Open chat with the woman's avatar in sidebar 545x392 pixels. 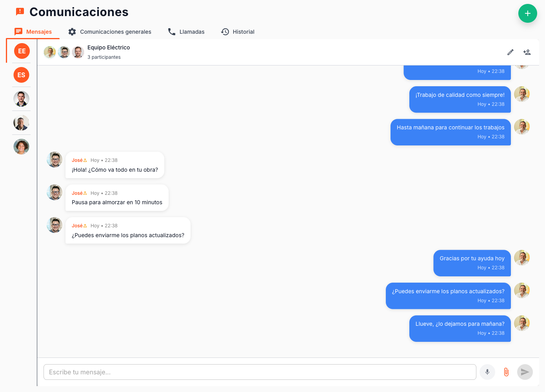point(22,147)
